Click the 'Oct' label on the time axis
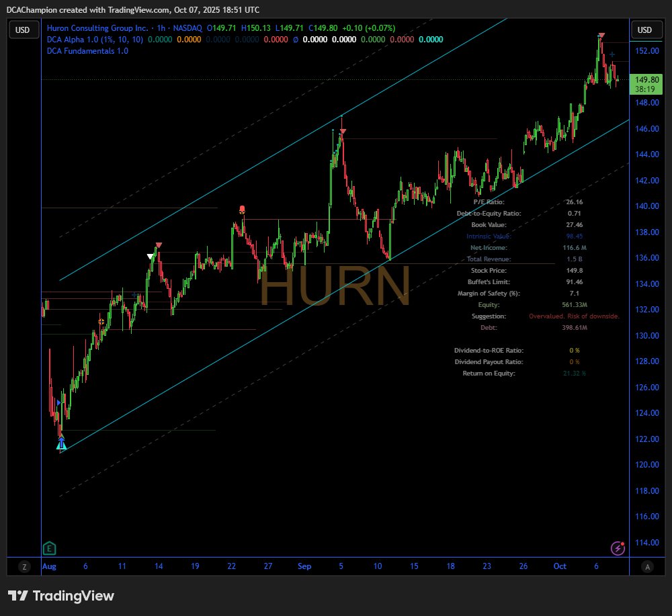The height and width of the screenshot is (616, 672). click(560, 566)
